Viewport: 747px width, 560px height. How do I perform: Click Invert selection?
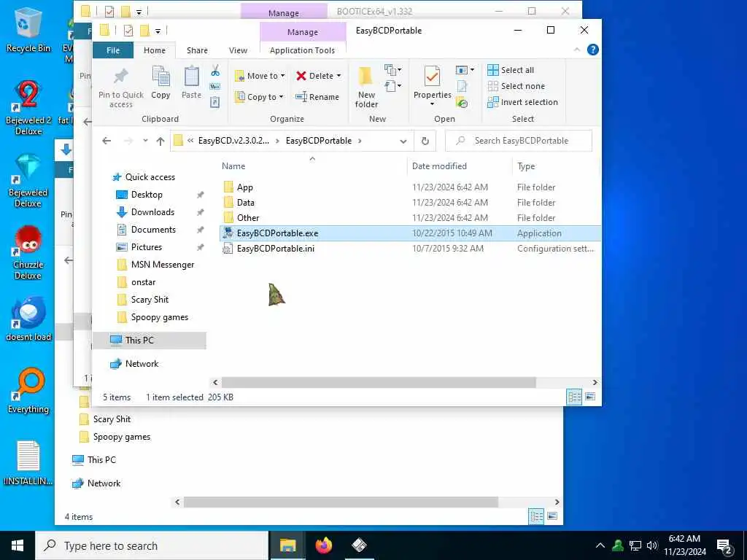[522, 102]
